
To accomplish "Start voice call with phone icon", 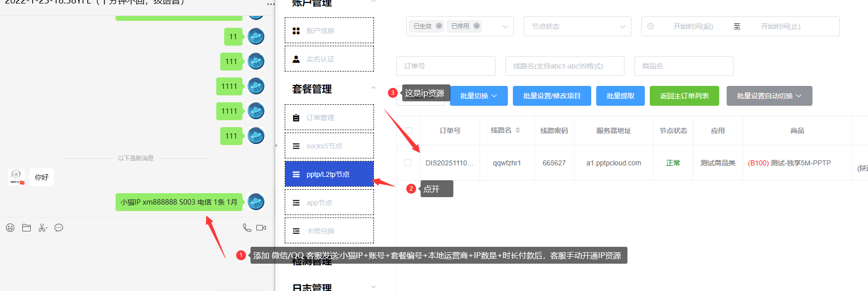I will pos(247,228).
